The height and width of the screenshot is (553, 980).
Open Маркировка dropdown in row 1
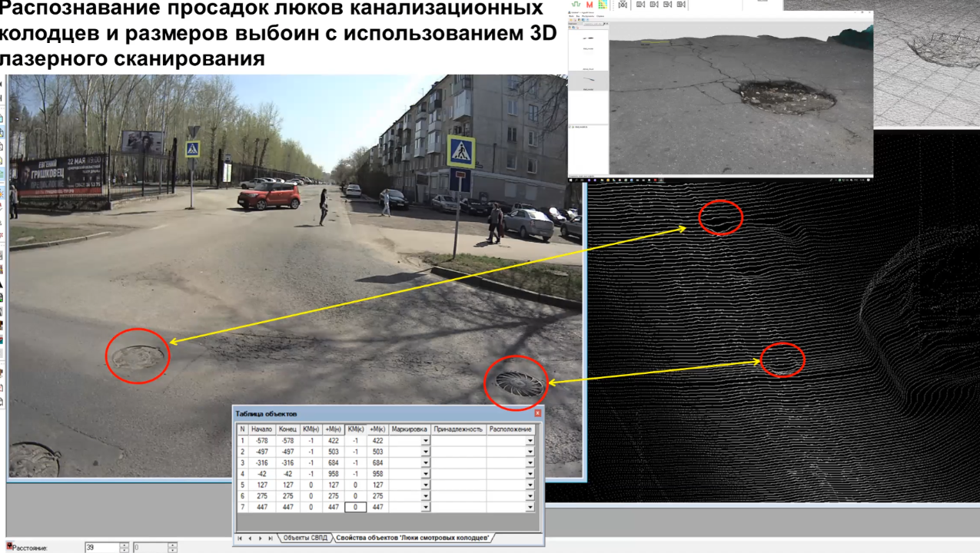pyautogui.click(x=425, y=442)
